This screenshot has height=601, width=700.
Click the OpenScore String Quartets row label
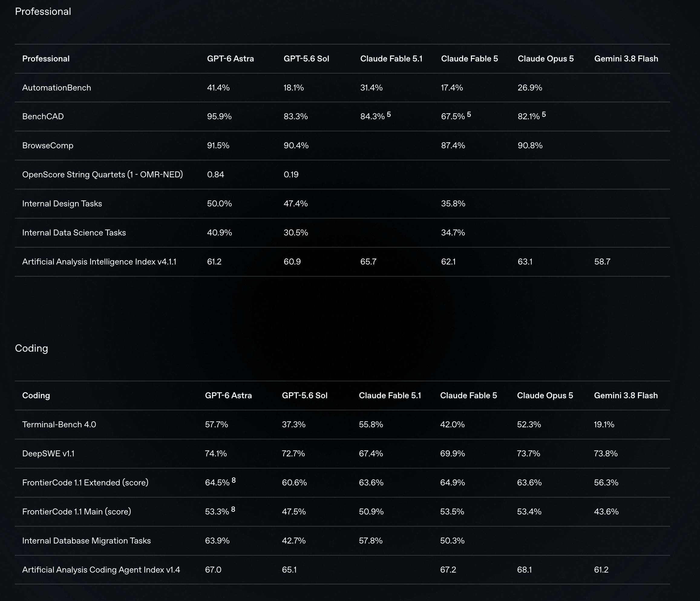click(x=102, y=174)
